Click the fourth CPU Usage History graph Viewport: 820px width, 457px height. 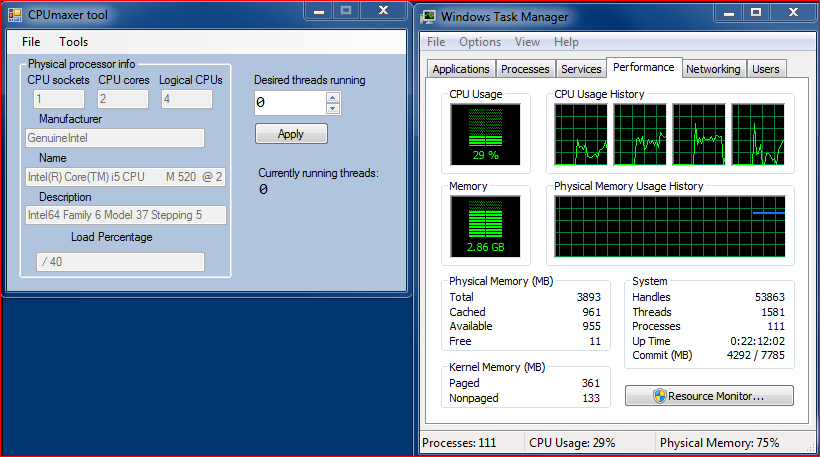[758, 134]
